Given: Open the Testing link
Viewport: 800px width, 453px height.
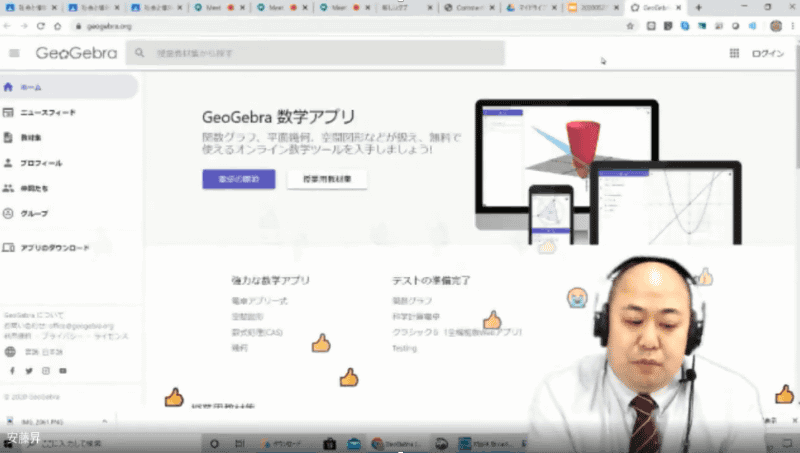Looking at the screenshot, I should [x=404, y=348].
